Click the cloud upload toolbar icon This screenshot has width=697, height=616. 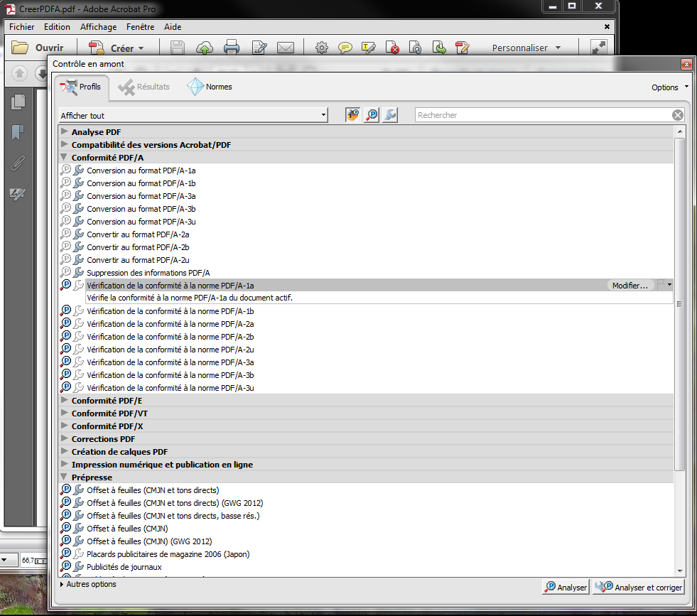[205, 48]
